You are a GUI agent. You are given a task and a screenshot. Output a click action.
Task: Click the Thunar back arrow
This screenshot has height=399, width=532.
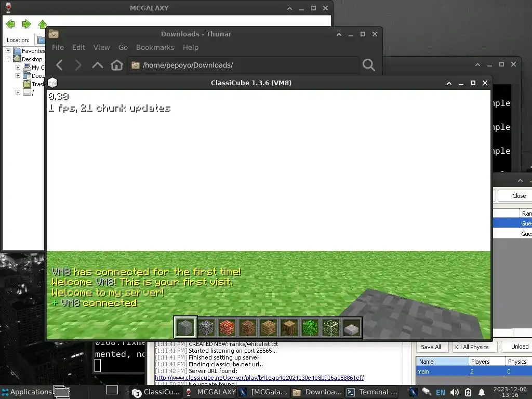tap(60, 65)
